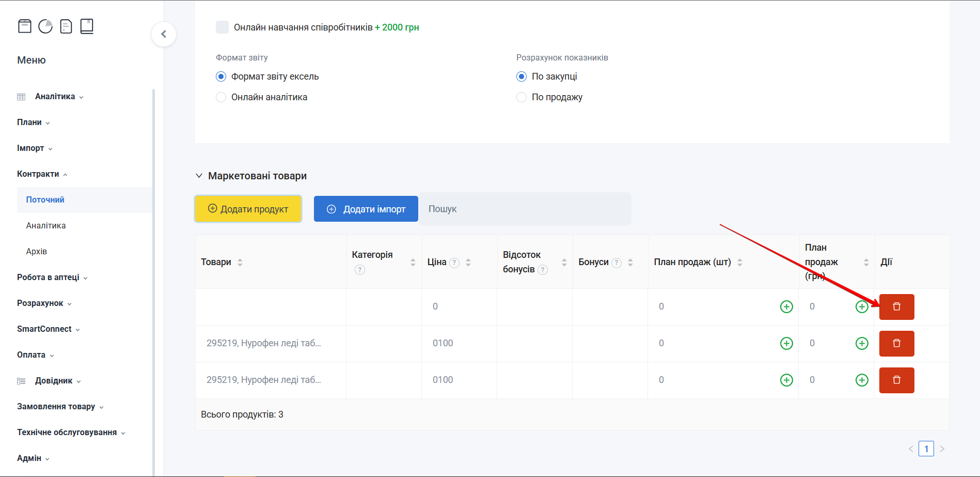Click the help icon next to Бонуси
Screen dimensions: 980x477
[617, 263]
